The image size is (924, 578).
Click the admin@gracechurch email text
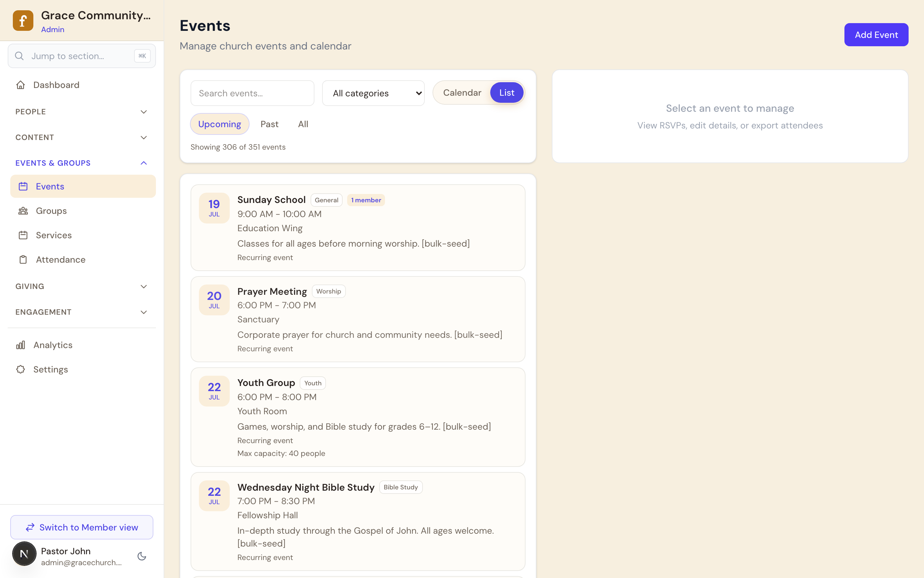pyautogui.click(x=81, y=563)
